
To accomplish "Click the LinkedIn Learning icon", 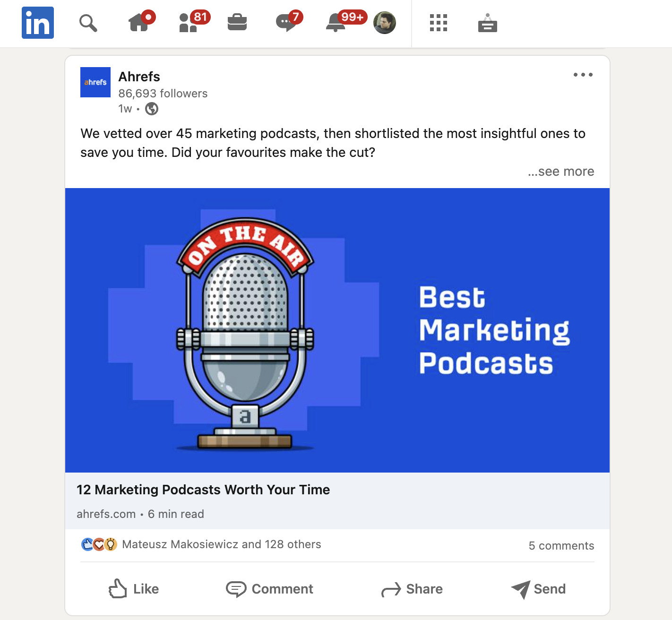I will coord(488,23).
